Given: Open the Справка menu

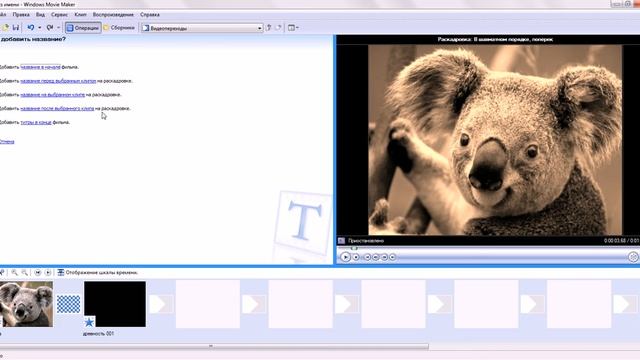Looking at the screenshot, I should pos(150,15).
